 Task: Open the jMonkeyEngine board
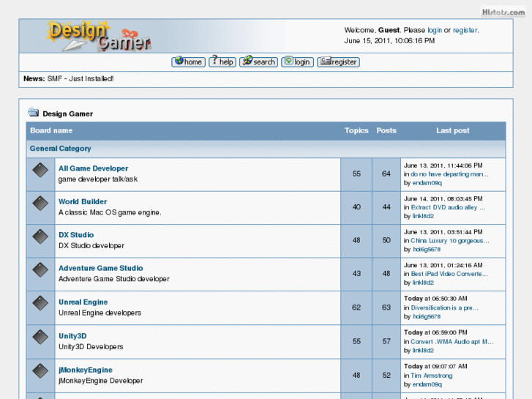86,370
